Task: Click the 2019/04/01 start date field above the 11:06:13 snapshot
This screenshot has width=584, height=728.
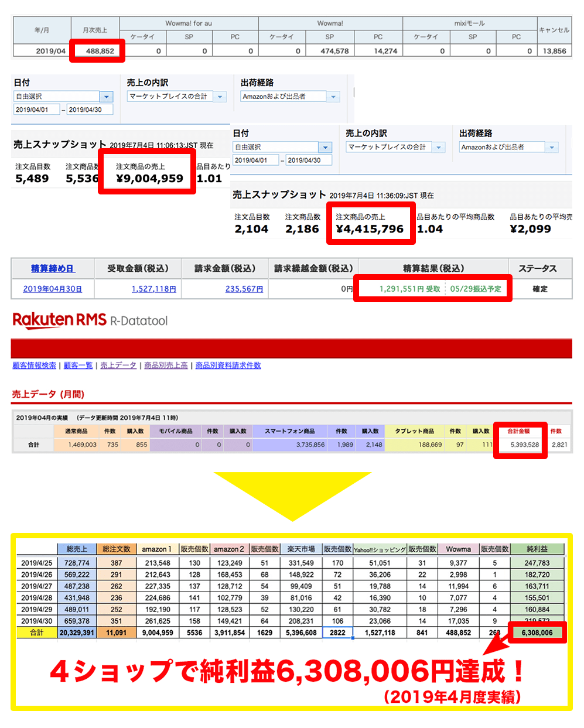Action: [x=36, y=110]
